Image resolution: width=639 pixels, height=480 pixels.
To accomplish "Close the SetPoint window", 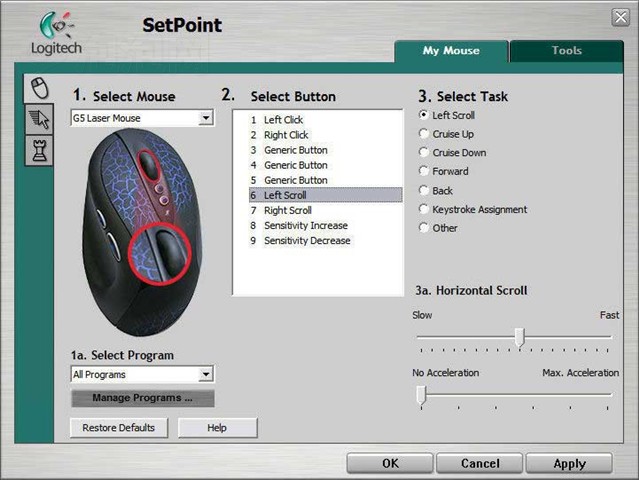I will (x=620, y=18).
